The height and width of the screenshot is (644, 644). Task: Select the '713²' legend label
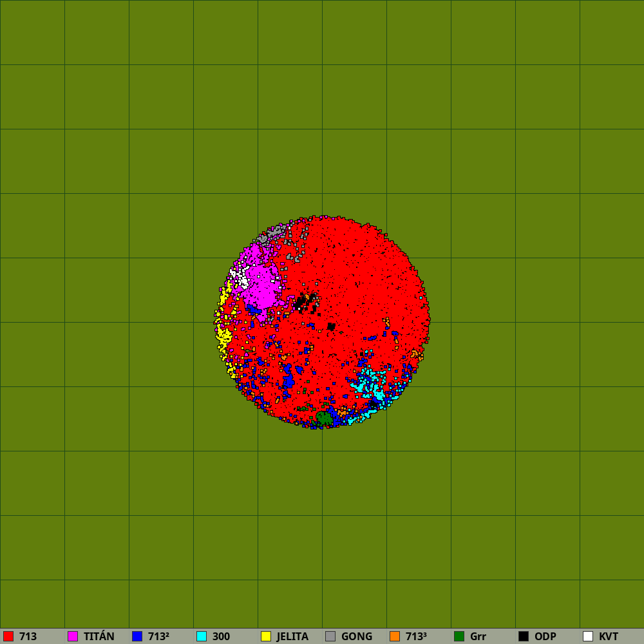click(158, 636)
